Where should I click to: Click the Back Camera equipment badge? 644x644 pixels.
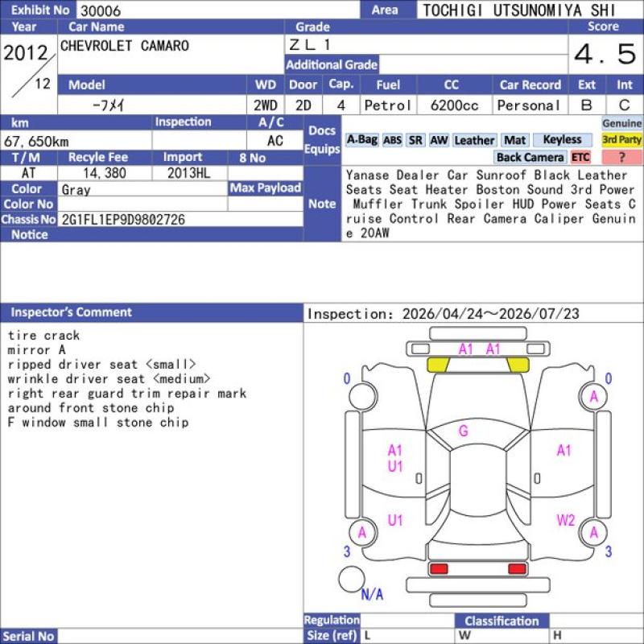point(530,157)
